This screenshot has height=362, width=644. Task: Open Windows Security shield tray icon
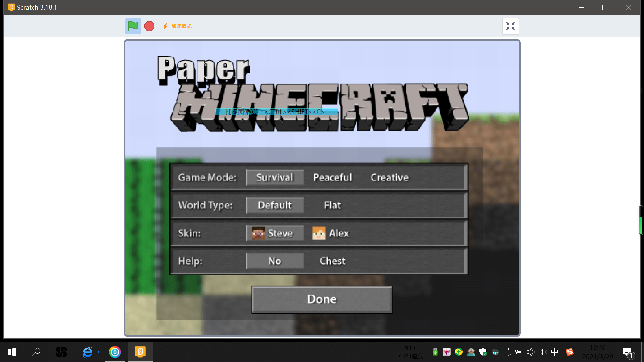point(483,352)
